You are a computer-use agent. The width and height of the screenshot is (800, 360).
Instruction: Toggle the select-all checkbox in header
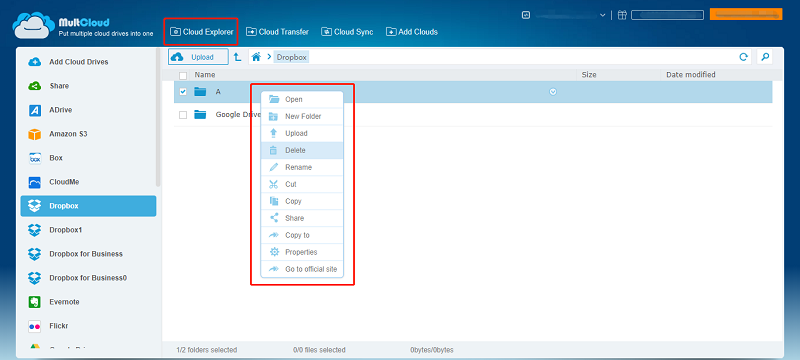pos(183,75)
